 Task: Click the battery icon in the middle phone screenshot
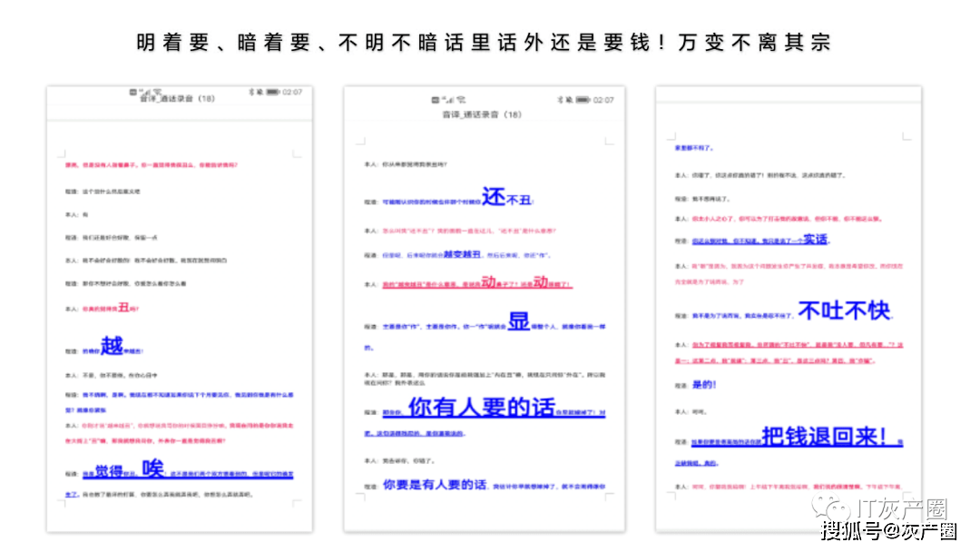coord(583,100)
